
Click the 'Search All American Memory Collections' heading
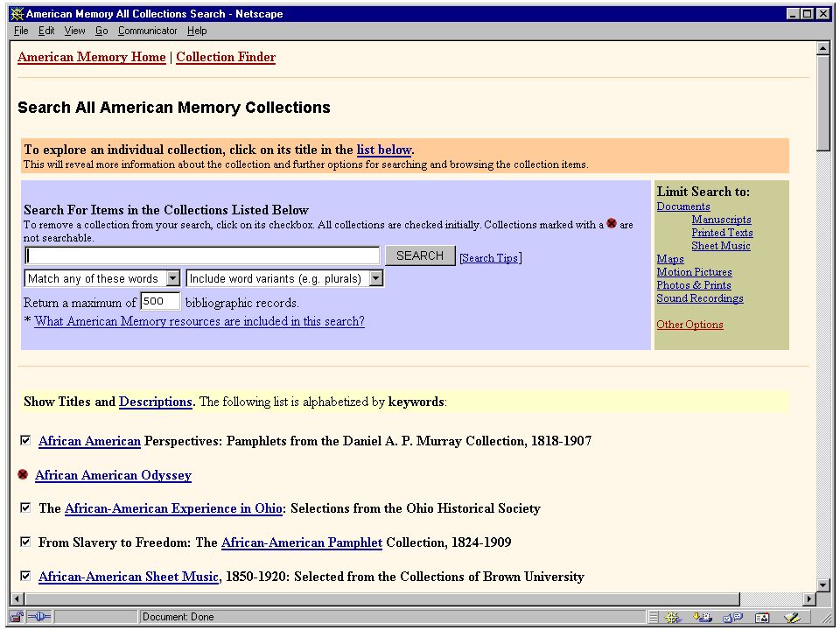tap(174, 107)
